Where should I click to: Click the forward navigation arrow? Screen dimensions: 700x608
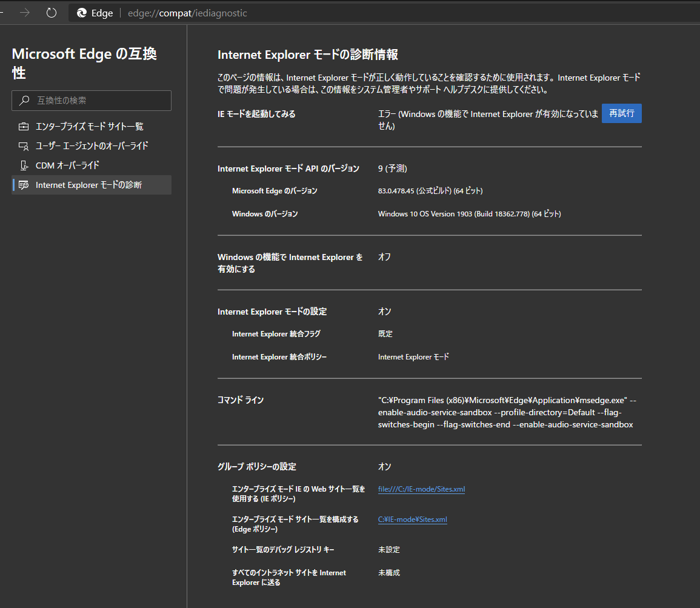click(25, 13)
